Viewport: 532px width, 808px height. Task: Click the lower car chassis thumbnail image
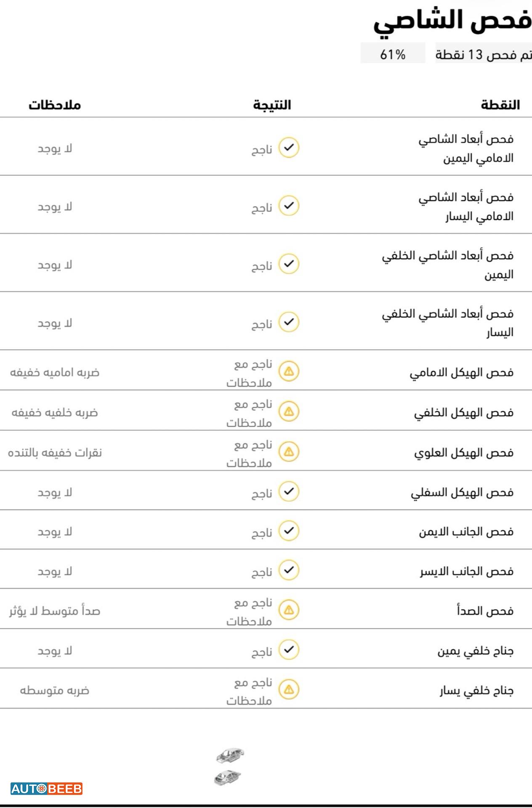227,778
